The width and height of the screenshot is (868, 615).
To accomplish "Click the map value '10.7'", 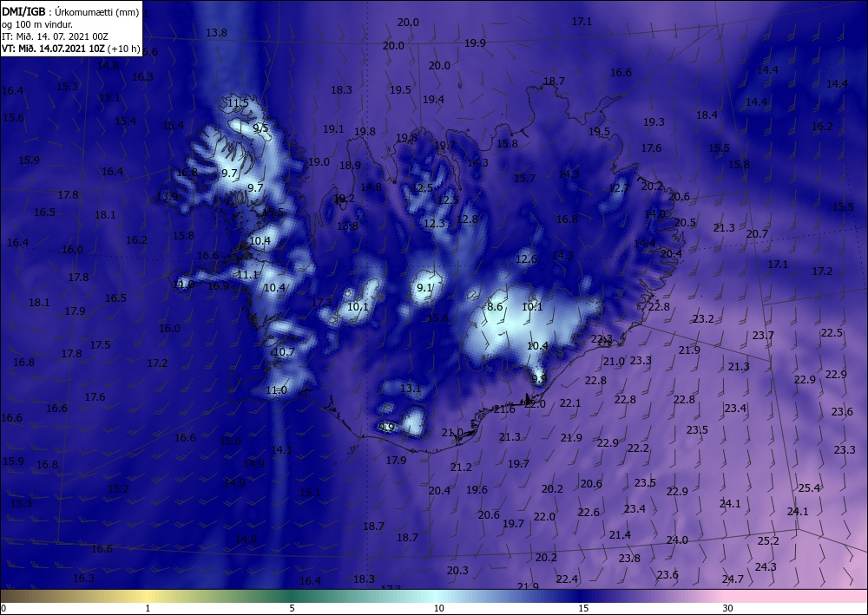I will (x=284, y=352).
